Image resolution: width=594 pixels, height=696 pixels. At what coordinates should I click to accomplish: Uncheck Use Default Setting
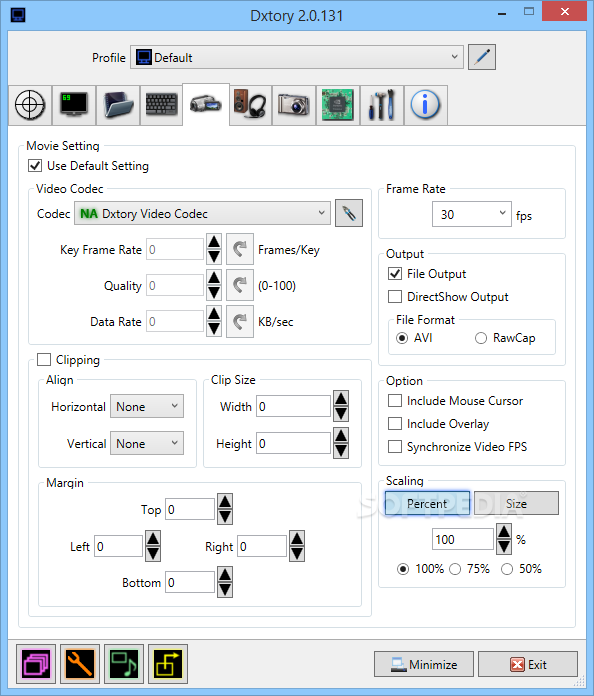click(35, 166)
